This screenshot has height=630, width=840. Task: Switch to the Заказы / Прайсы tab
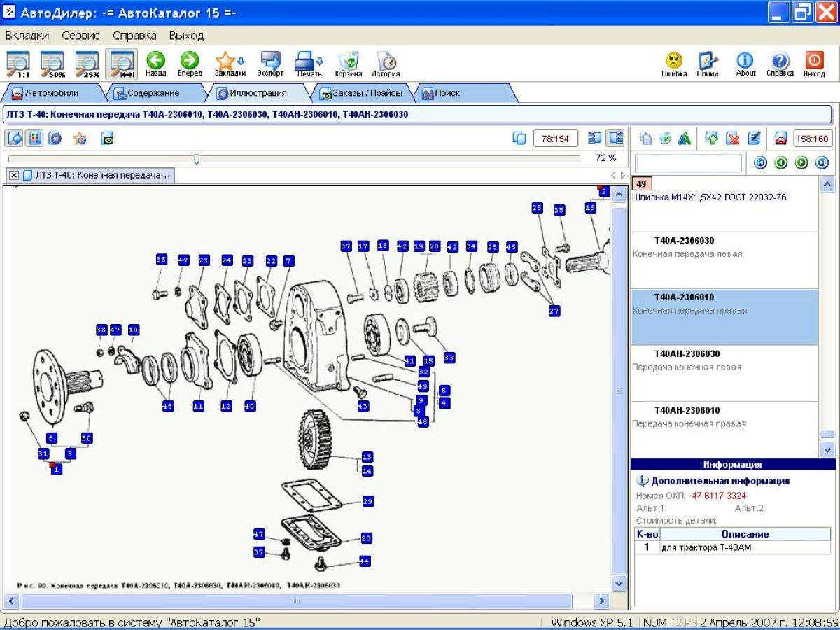point(363,93)
